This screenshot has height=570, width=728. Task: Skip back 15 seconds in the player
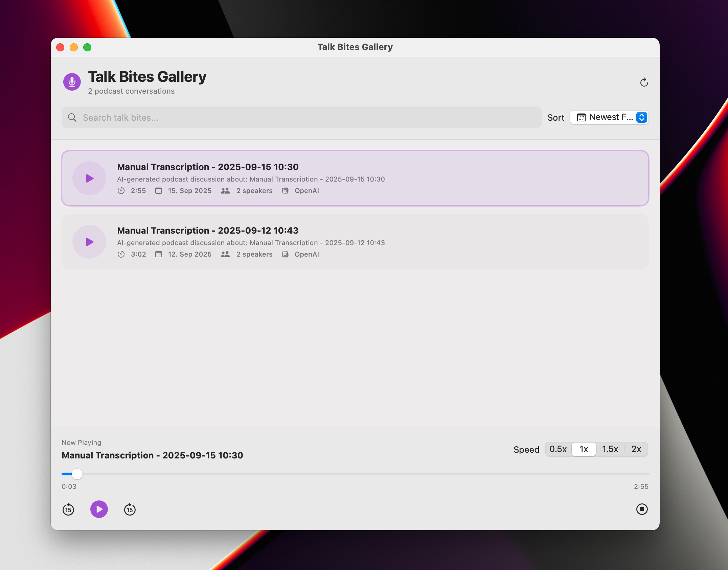(x=68, y=509)
